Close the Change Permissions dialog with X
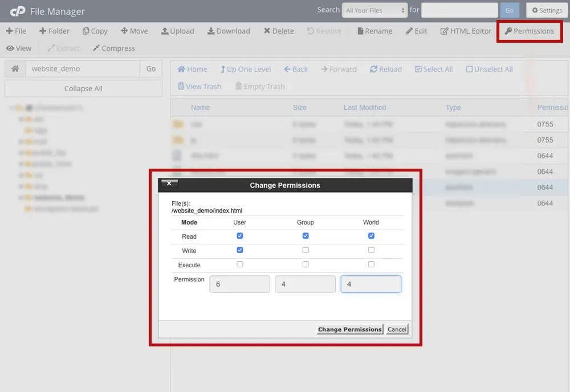This screenshot has height=392, width=570. [169, 183]
